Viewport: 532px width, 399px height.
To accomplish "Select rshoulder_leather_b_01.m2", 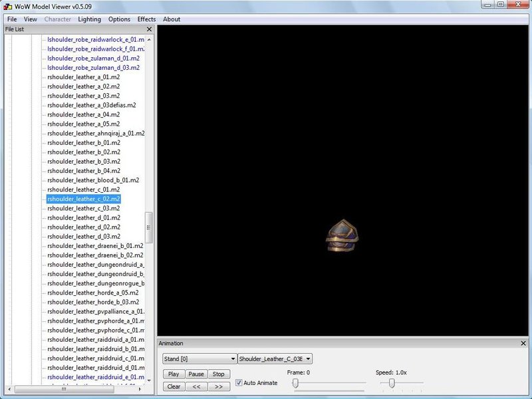I will pyautogui.click(x=84, y=142).
